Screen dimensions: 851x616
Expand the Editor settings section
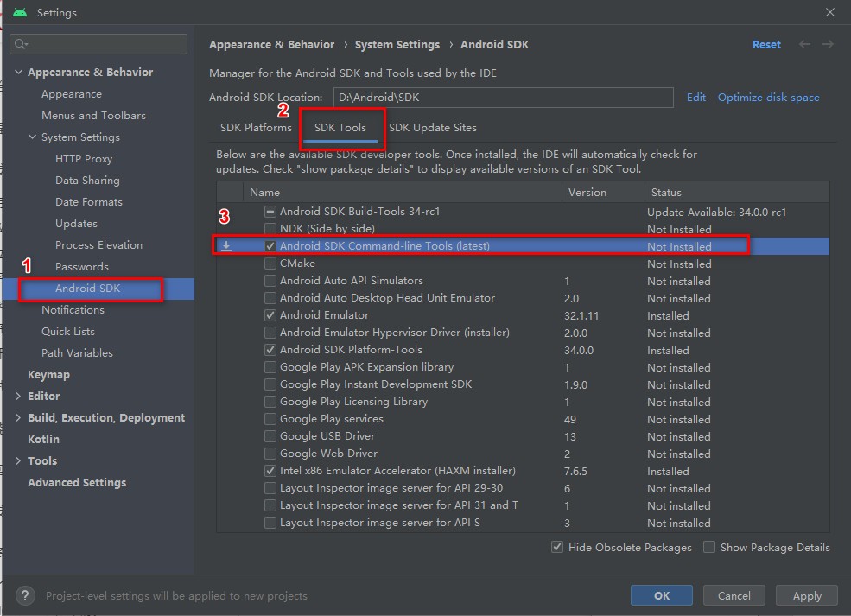tap(19, 397)
